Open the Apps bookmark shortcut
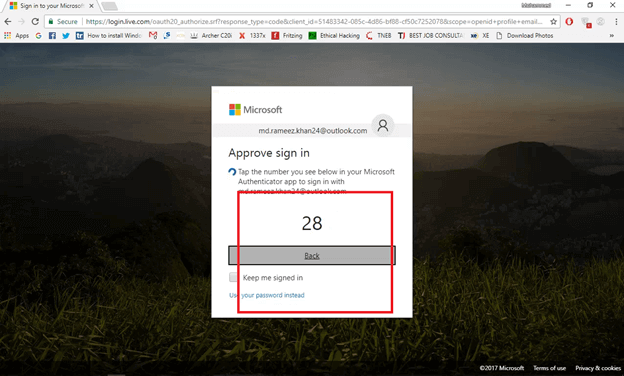This screenshot has height=376, width=624. tap(16, 35)
